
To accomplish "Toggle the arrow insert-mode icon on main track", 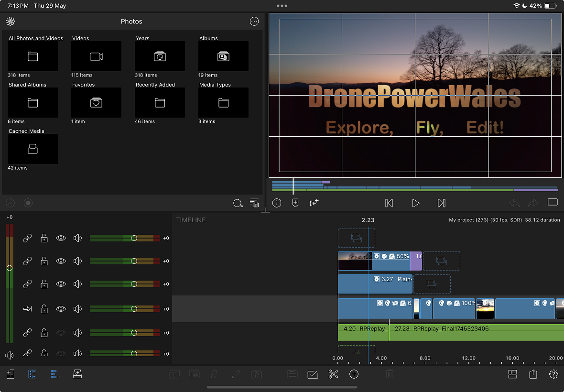I will [x=27, y=308].
